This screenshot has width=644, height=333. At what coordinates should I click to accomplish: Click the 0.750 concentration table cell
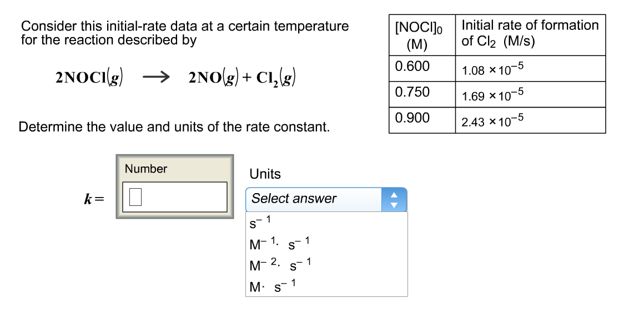point(412,92)
